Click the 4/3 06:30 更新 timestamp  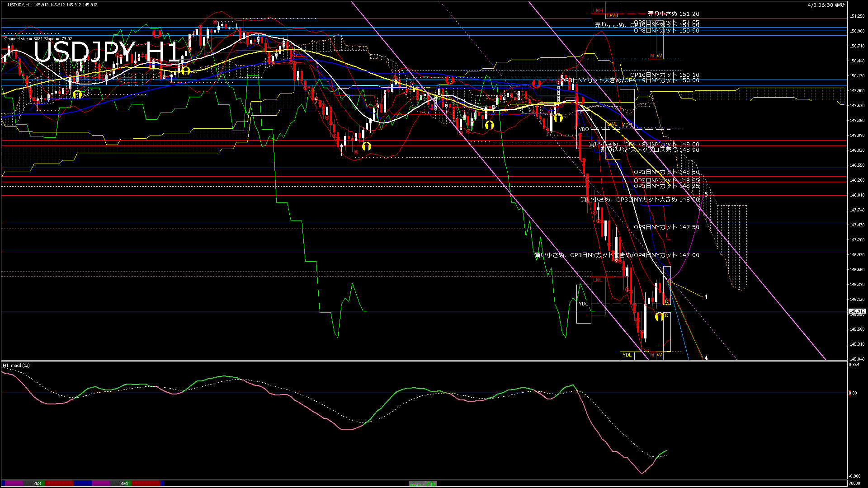tap(826, 5)
